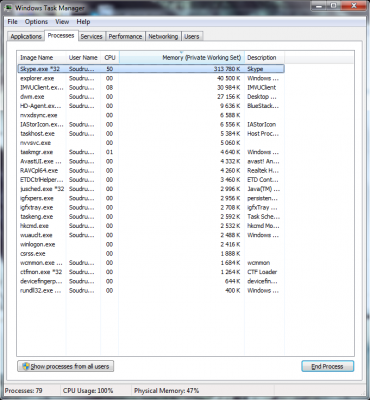Open the Options menu

(x=36, y=22)
